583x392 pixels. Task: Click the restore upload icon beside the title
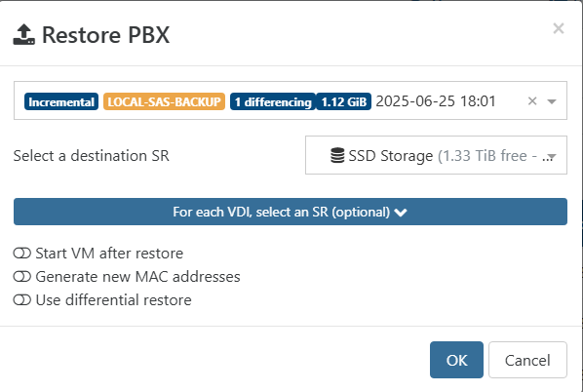(x=24, y=34)
